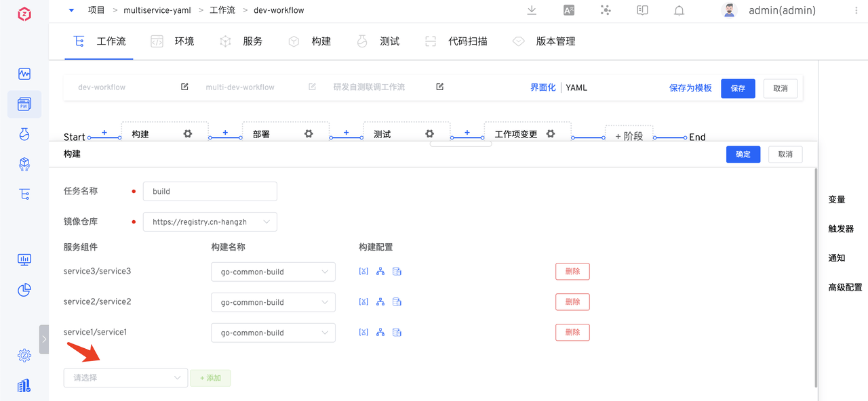868x401 pixels.
Task: Click the edit pencil next to dev-workflow name
Action: click(184, 87)
